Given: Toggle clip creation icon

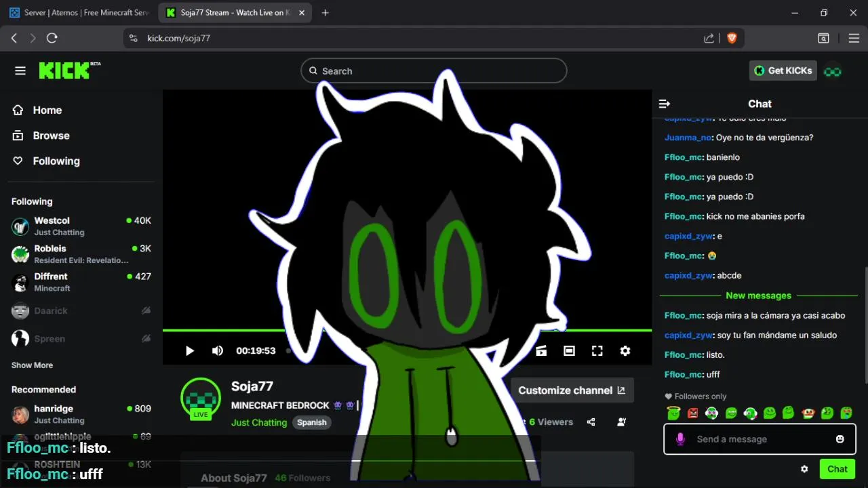Looking at the screenshot, I should pyautogui.click(x=541, y=350).
